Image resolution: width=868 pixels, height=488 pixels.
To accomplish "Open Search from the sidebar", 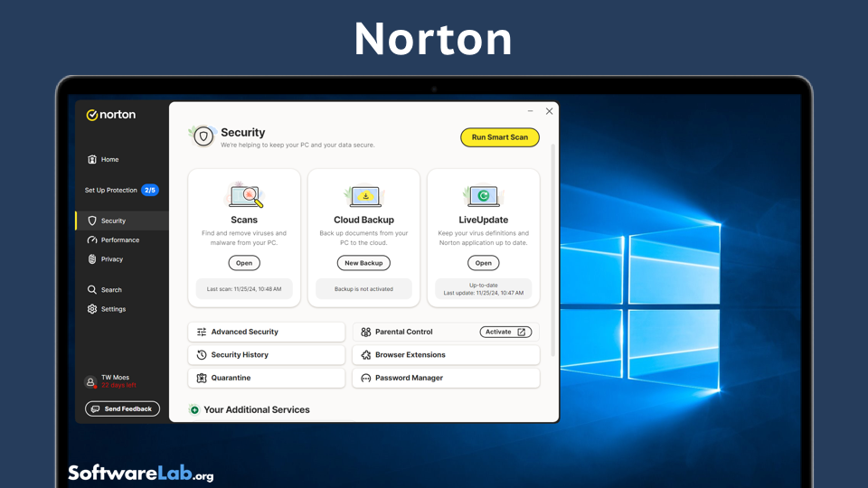I will [111, 290].
